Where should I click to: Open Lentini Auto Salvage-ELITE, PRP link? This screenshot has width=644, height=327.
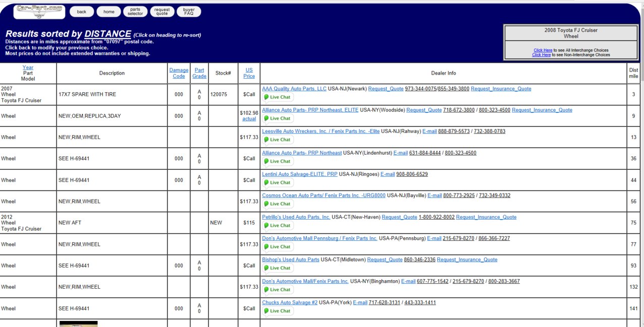300,174
